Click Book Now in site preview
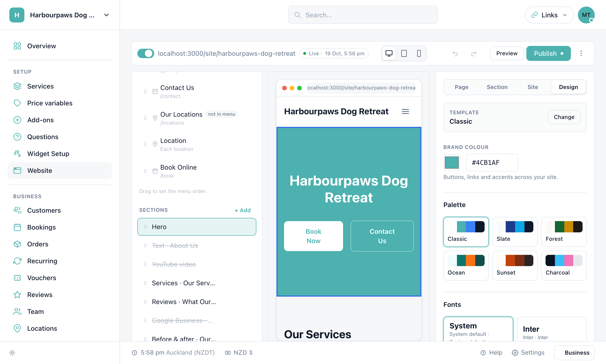This screenshot has width=606, height=364. [x=313, y=236]
